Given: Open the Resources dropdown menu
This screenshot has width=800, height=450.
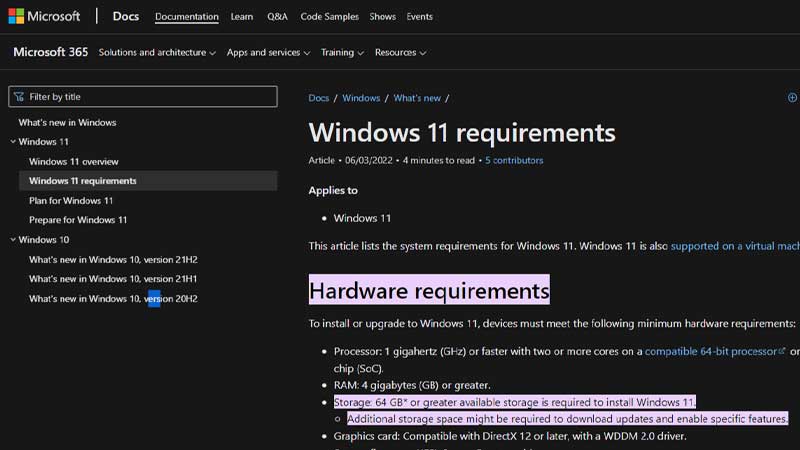Looking at the screenshot, I should pos(401,53).
